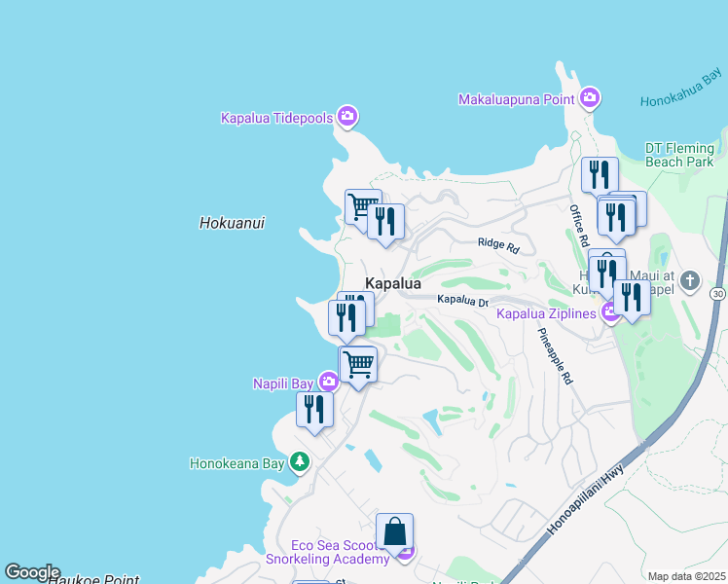
Task: Click the Ridge Rd street label
Action: (x=498, y=245)
